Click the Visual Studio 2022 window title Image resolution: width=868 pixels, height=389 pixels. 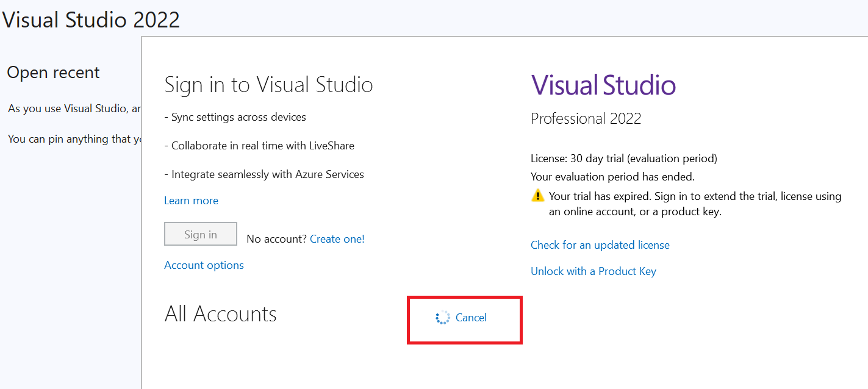pyautogui.click(x=91, y=20)
